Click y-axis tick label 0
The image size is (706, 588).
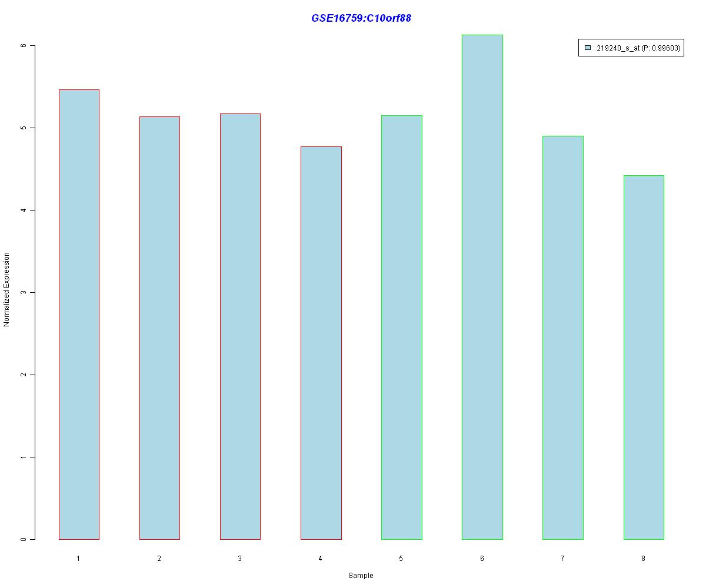click(24, 539)
